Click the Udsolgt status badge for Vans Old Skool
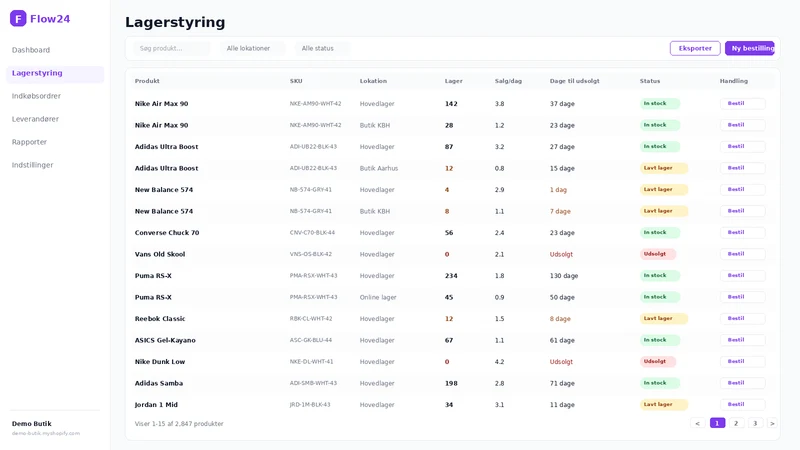 pyautogui.click(x=658, y=254)
